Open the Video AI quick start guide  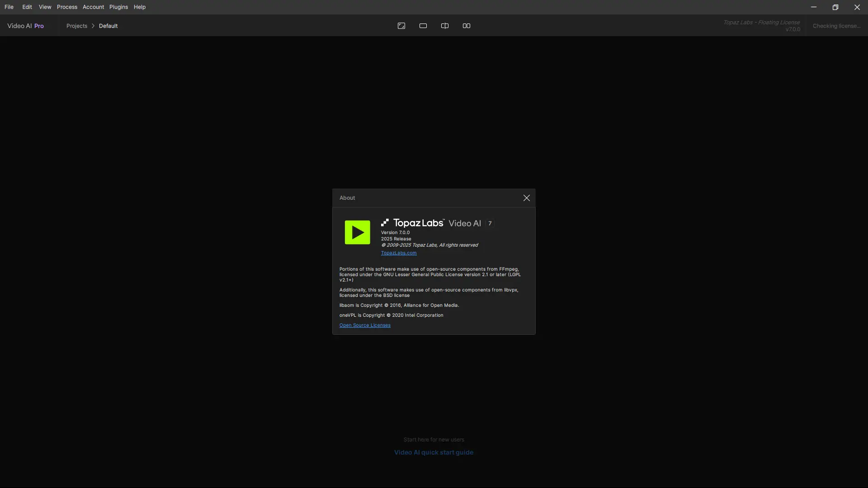click(434, 452)
